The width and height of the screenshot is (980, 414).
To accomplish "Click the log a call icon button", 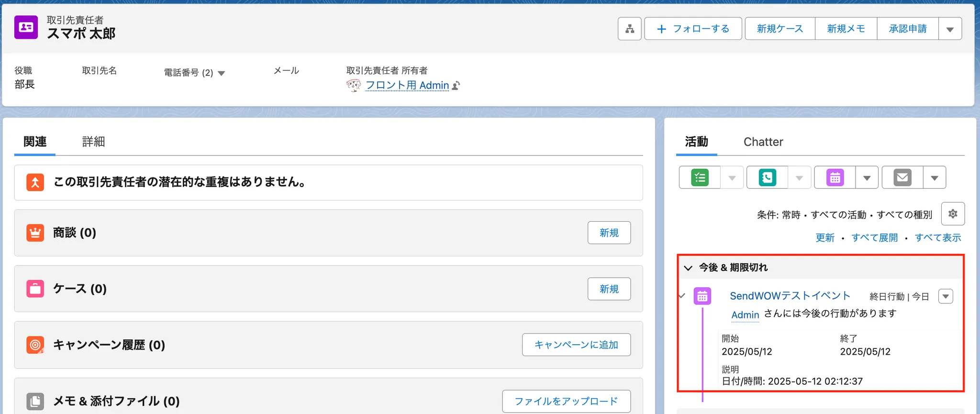I will (768, 178).
